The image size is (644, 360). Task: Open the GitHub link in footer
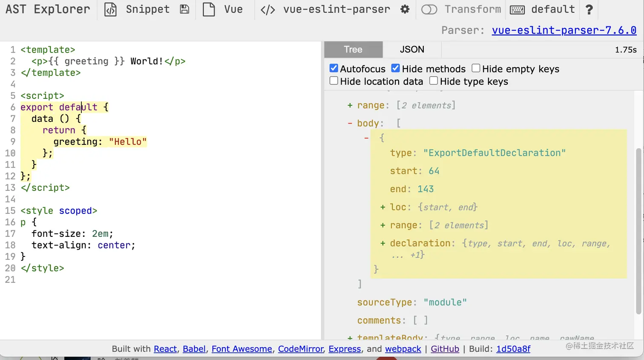(445, 349)
